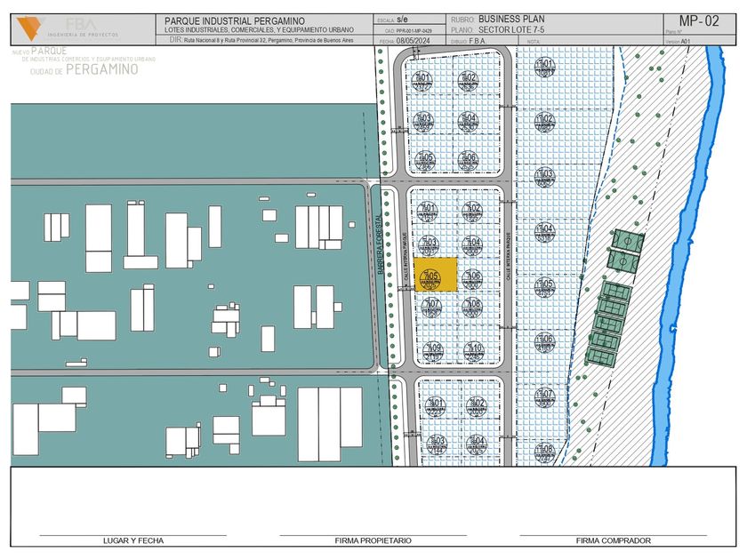This screenshot has height=560, width=747.
Task: Click the large 'PERGAMINO' city name text
Action: coord(102,69)
